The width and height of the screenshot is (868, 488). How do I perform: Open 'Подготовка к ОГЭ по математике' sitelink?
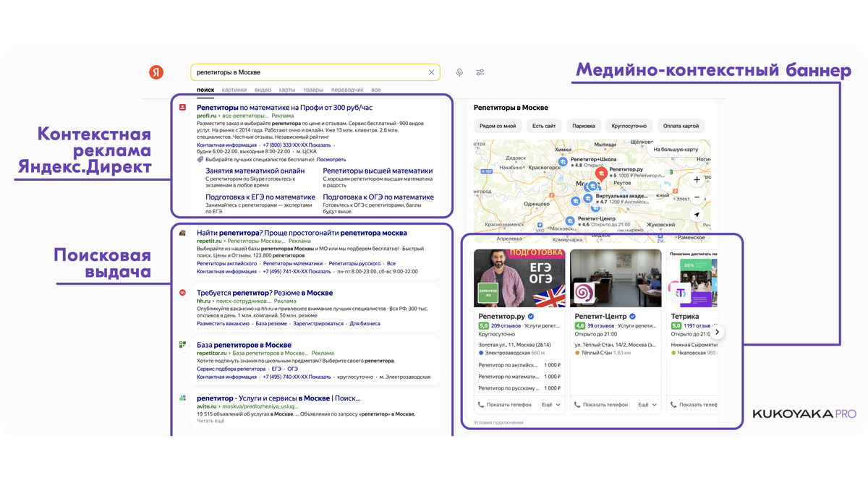[378, 197]
